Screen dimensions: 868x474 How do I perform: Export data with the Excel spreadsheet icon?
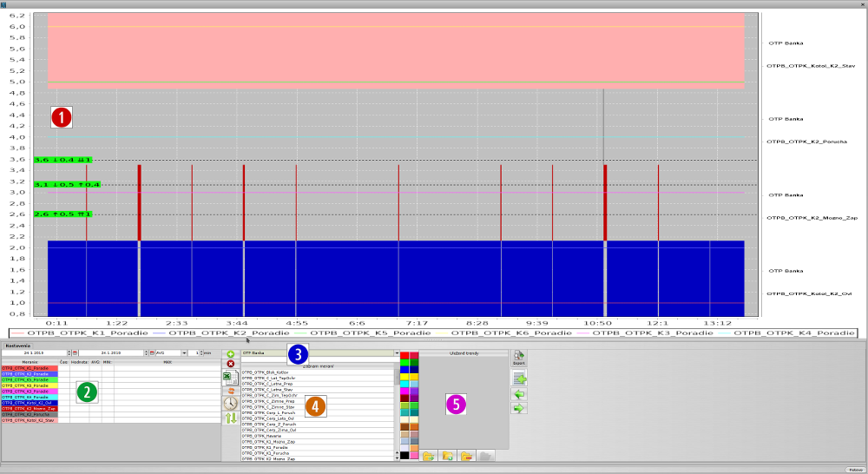(230, 378)
